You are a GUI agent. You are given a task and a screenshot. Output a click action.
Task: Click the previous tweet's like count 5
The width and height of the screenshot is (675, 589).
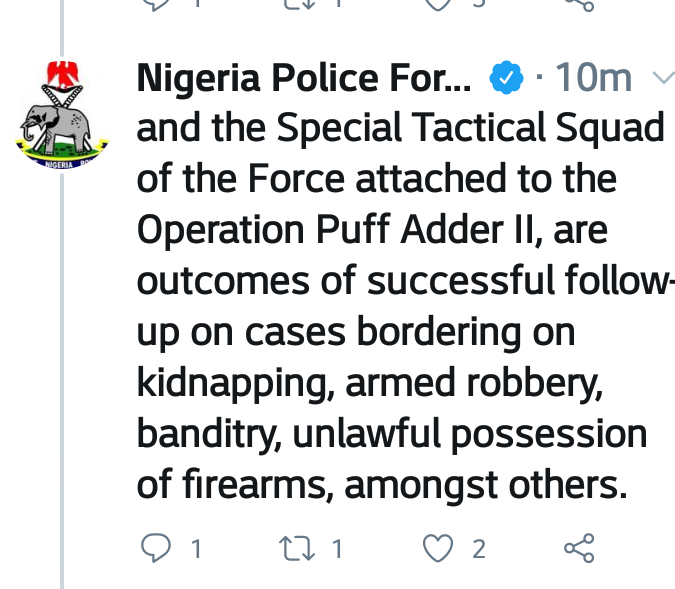[x=479, y=3]
